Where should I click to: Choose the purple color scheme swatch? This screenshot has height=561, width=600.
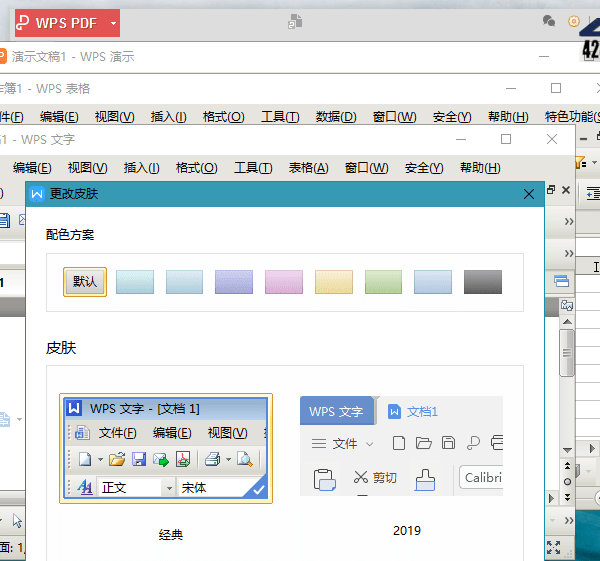234,282
